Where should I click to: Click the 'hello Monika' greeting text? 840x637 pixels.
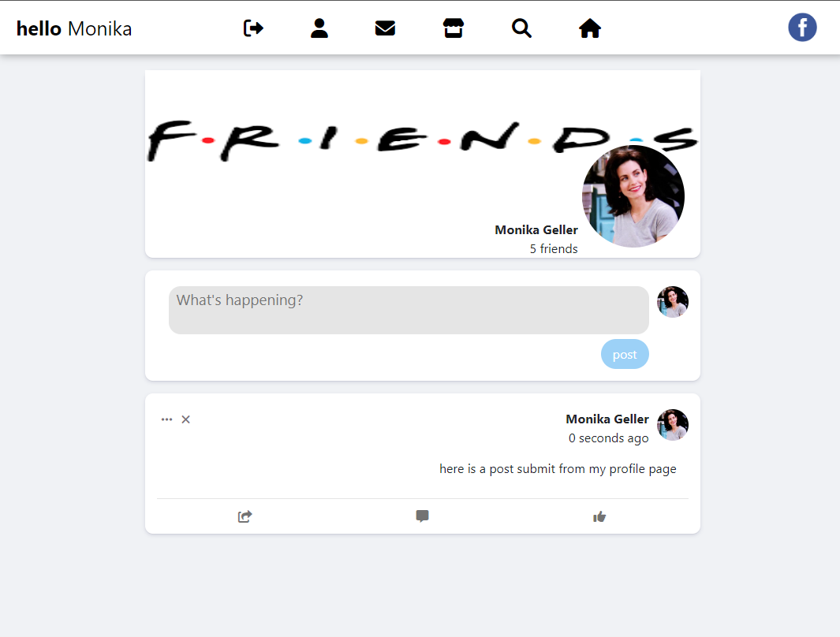pyautogui.click(x=73, y=28)
